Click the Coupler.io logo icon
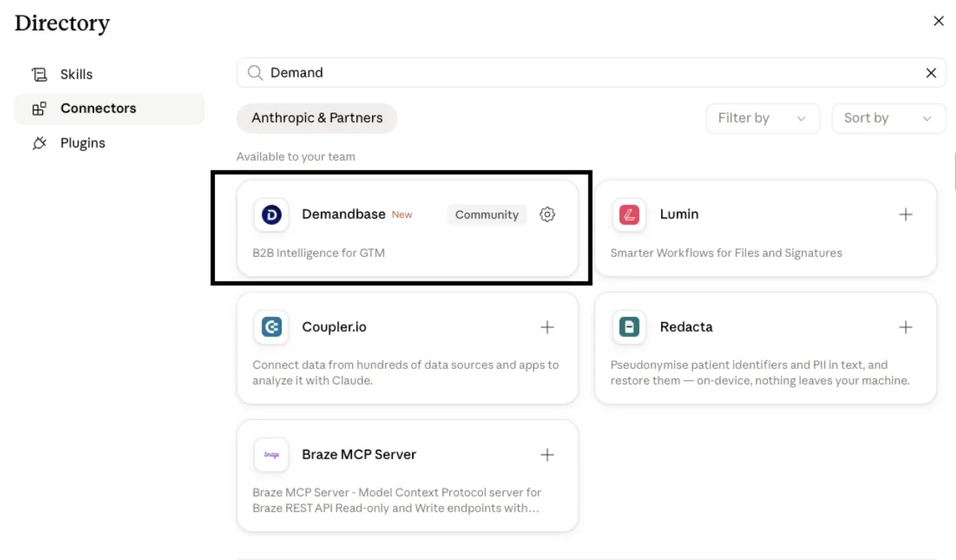 pyautogui.click(x=271, y=327)
